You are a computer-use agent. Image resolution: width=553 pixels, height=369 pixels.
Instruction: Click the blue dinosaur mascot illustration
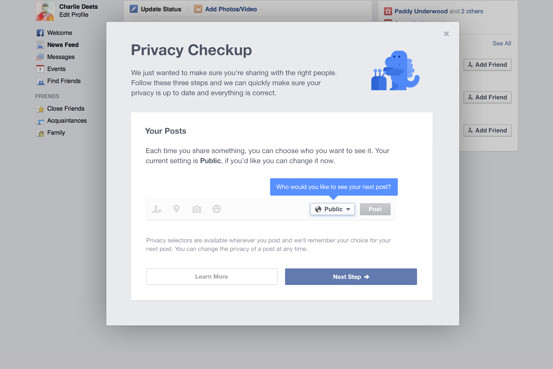395,71
